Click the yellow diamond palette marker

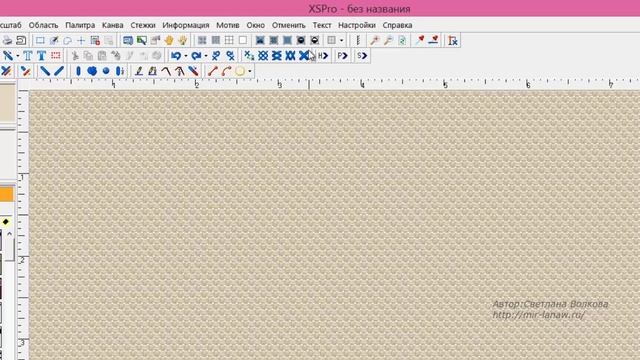click(6, 222)
